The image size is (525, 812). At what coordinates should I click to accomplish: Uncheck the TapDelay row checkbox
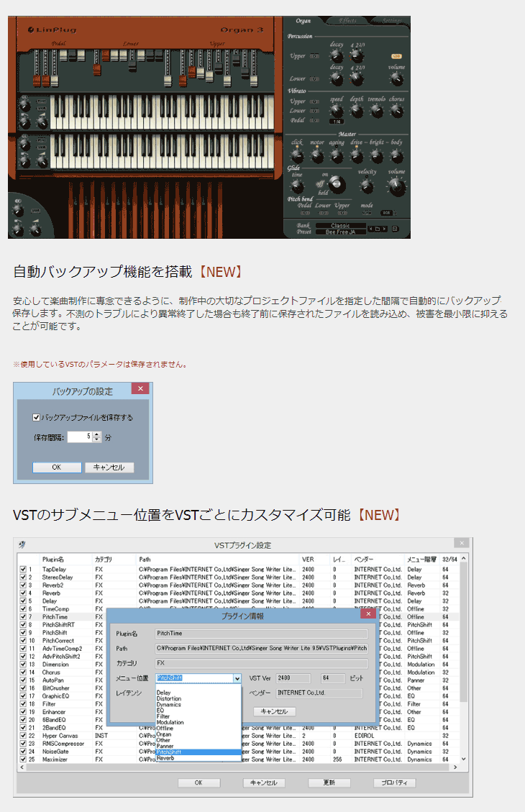coord(23,569)
